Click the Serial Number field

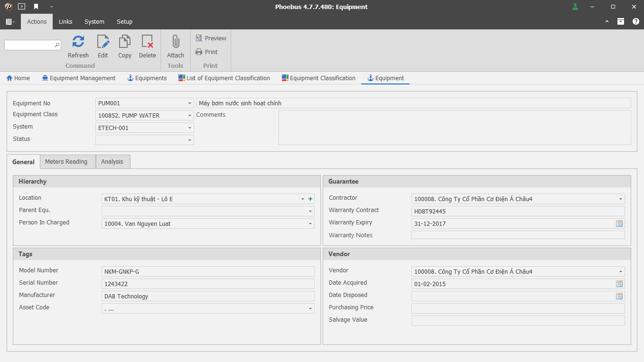(208, 284)
